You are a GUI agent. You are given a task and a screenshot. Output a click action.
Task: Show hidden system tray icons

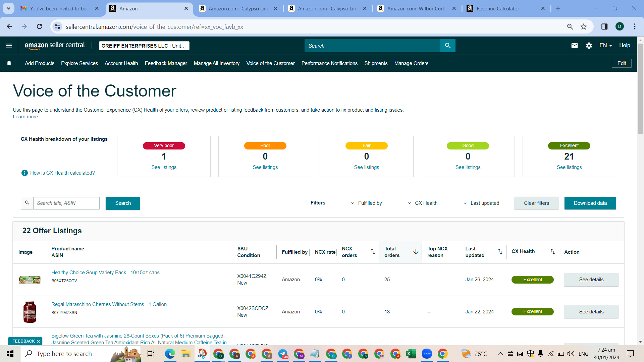[x=500, y=354]
